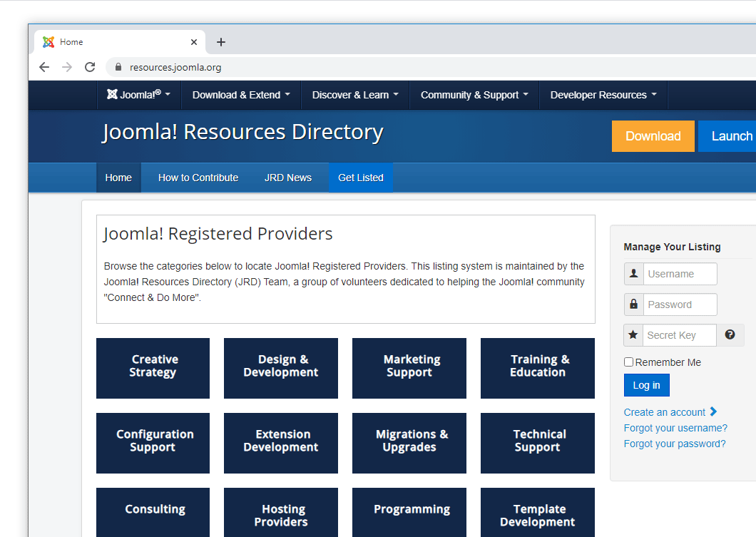This screenshot has height=537, width=756.
Task: Click the Secret Key input field
Action: [x=680, y=335]
